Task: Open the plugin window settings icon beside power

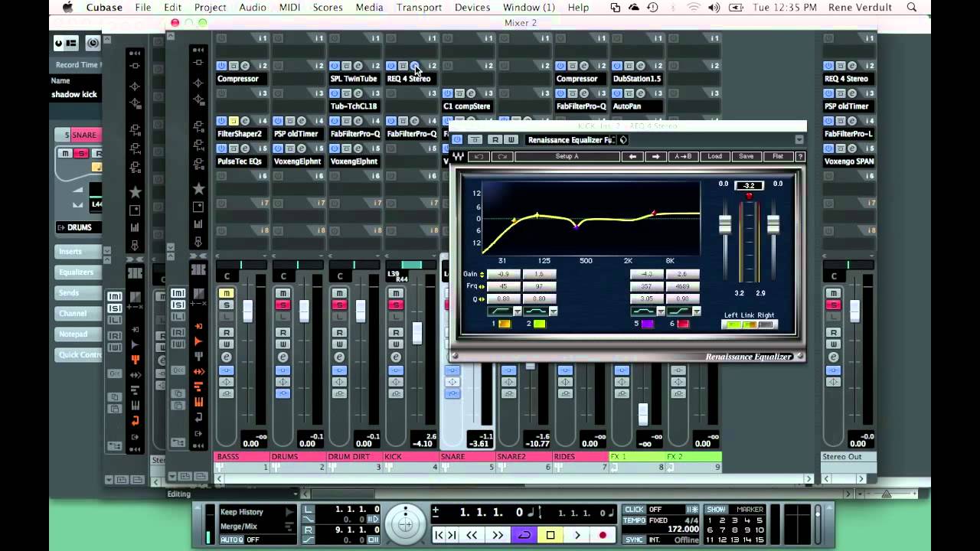Action: (x=475, y=139)
